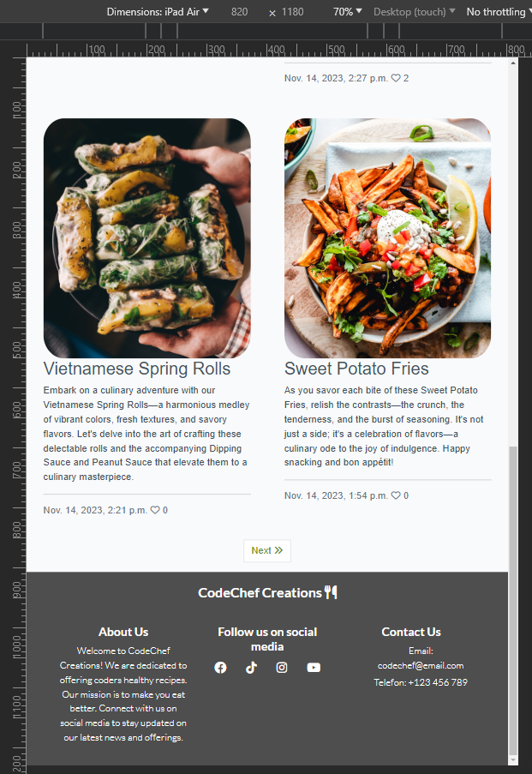Open the No throttling dropdown
The image size is (532, 774).
pyautogui.click(x=499, y=11)
